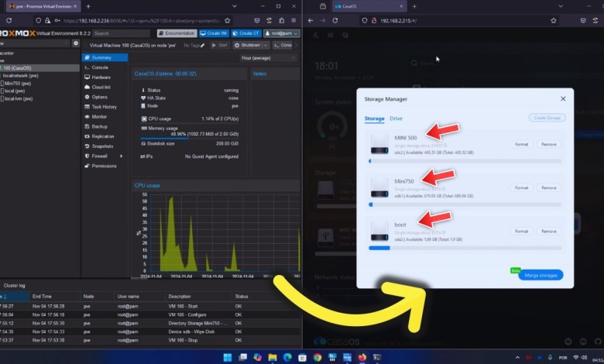Click Remove for the boot storage
The height and width of the screenshot is (364, 604).
[x=549, y=232]
